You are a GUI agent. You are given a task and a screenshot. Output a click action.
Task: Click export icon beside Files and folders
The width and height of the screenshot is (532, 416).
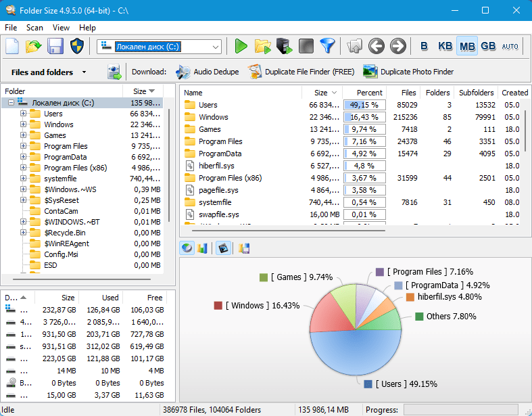114,72
